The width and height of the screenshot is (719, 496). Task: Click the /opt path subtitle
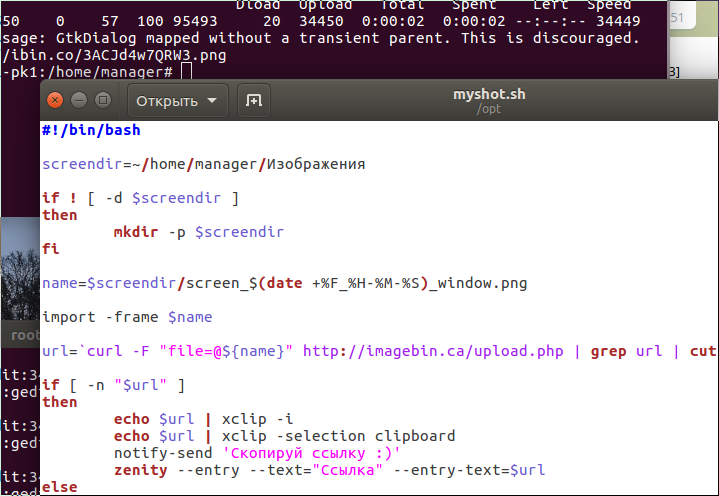[489, 109]
